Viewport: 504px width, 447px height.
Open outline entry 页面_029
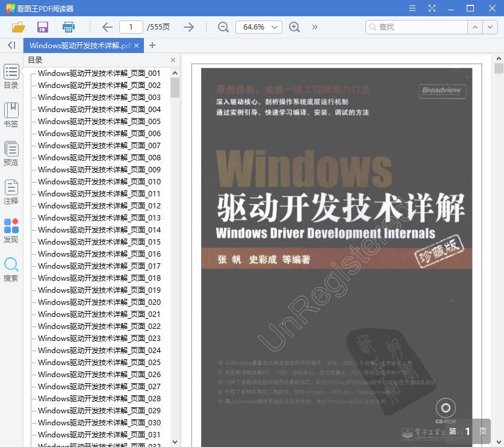[x=99, y=411]
